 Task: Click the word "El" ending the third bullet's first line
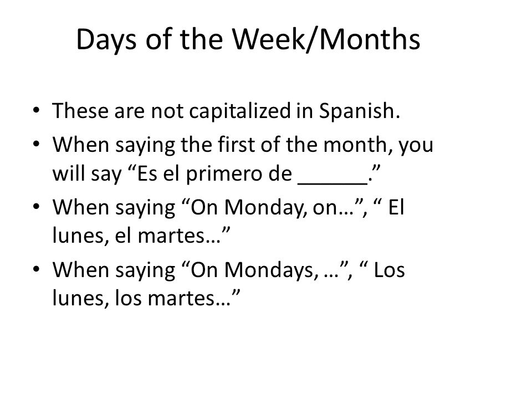396,207
